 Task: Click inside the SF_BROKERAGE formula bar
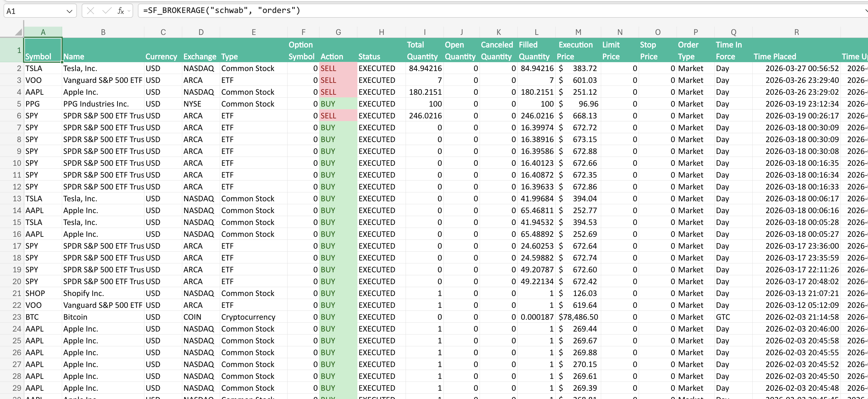pyautogui.click(x=502, y=10)
